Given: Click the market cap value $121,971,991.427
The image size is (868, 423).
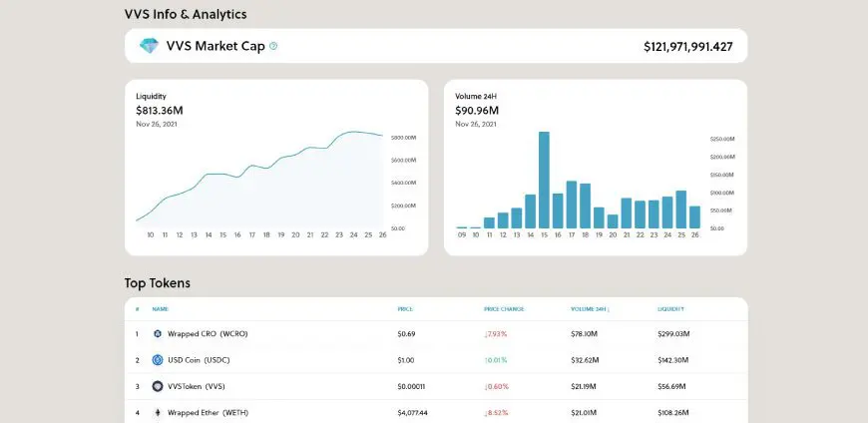Looking at the screenshot, I should pyautogui.click(x=688, y=47).
